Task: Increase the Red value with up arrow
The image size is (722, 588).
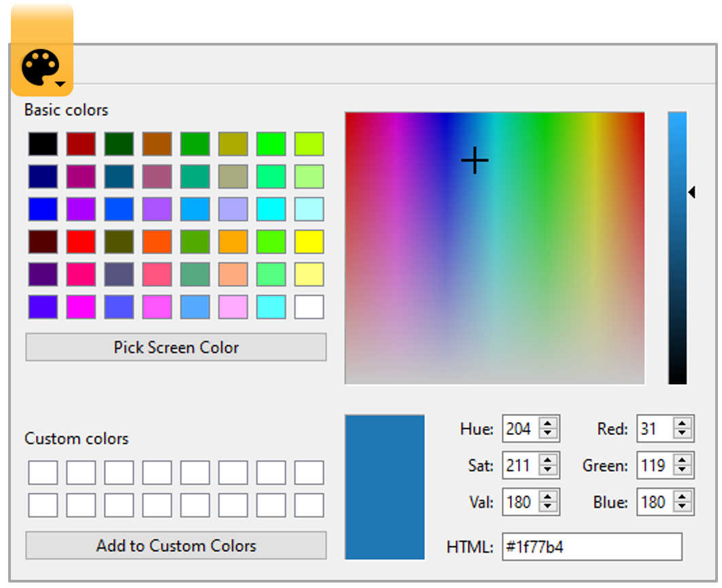Action: [x=683, y=423]
